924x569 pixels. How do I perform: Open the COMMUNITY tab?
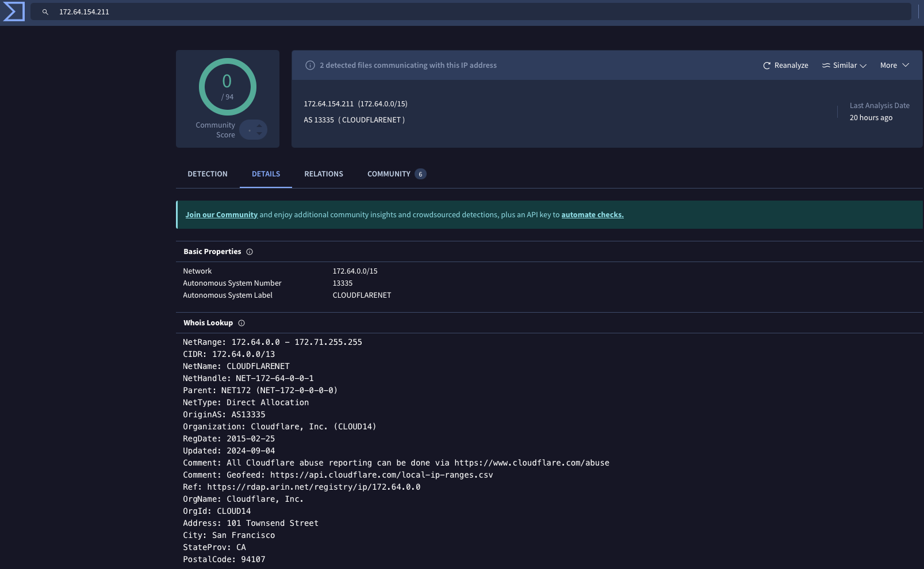click(389, 174)
